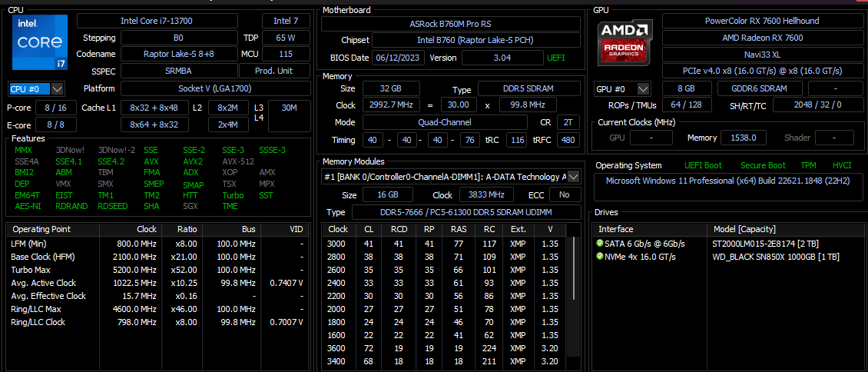This screenshot has width=868, height=372.
Task: Click the SGX feature label
Action: click(x=190, y=206)
